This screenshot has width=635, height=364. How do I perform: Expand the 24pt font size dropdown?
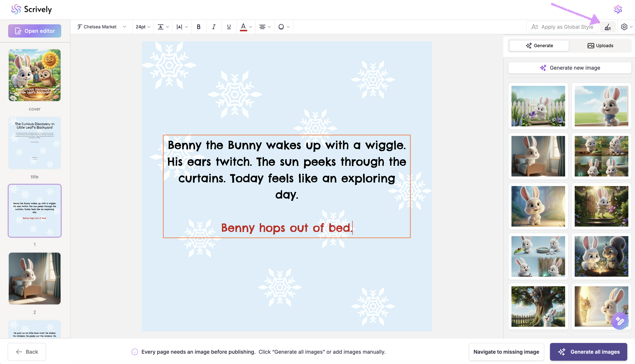tap(143, 27)
